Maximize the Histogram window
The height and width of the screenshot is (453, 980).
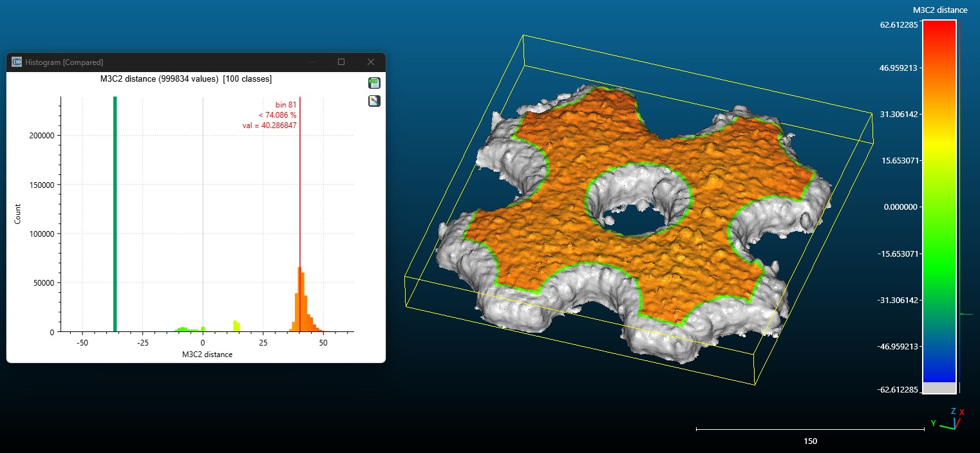[341, 62]
